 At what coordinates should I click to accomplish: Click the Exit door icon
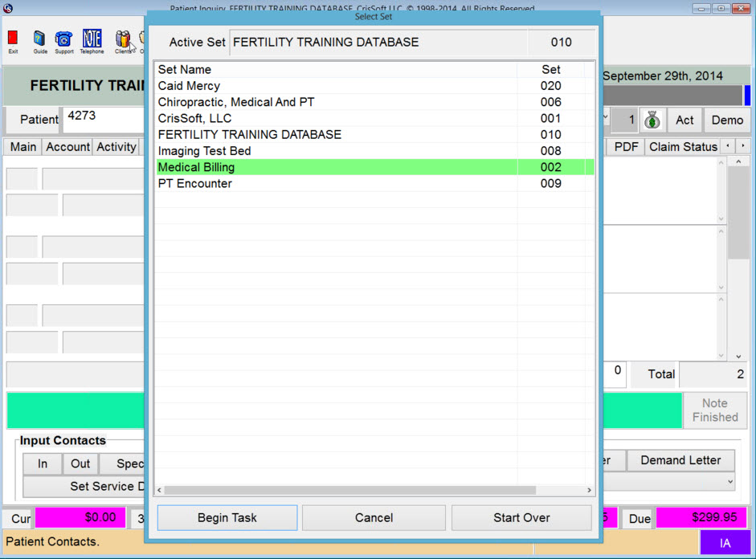point(12,39)
